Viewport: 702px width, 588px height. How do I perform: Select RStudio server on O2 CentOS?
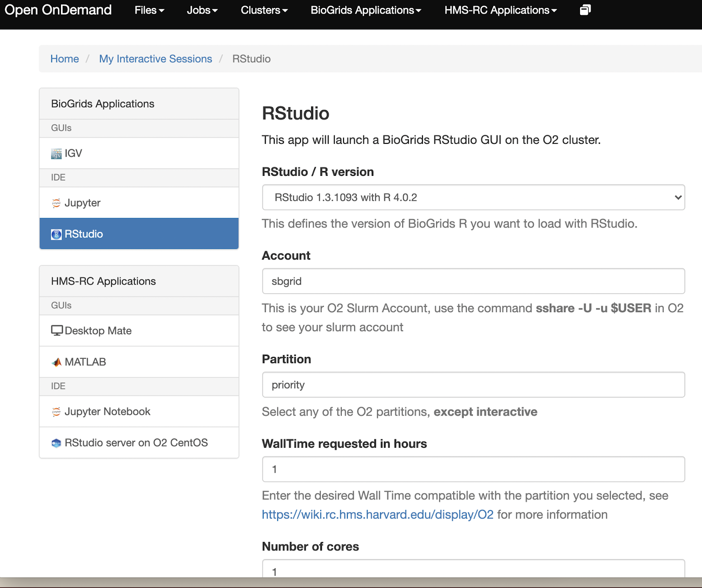tap(139, 443)
